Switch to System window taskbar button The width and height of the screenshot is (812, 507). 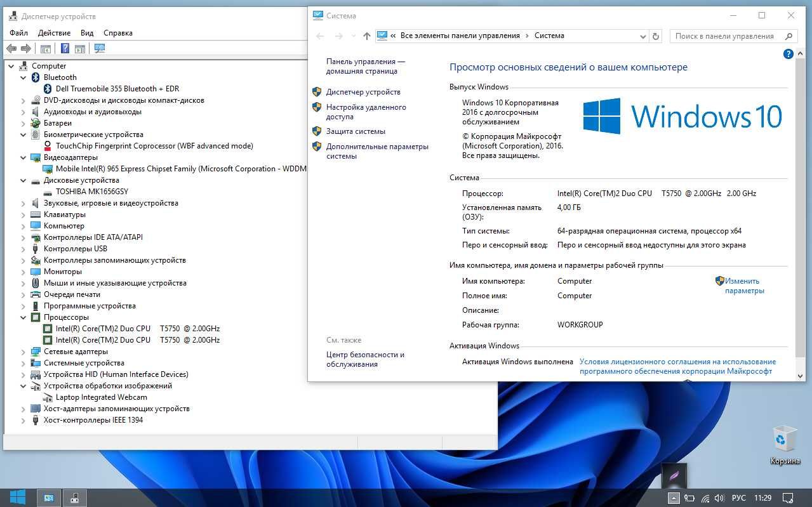click(x=48, y=498)
